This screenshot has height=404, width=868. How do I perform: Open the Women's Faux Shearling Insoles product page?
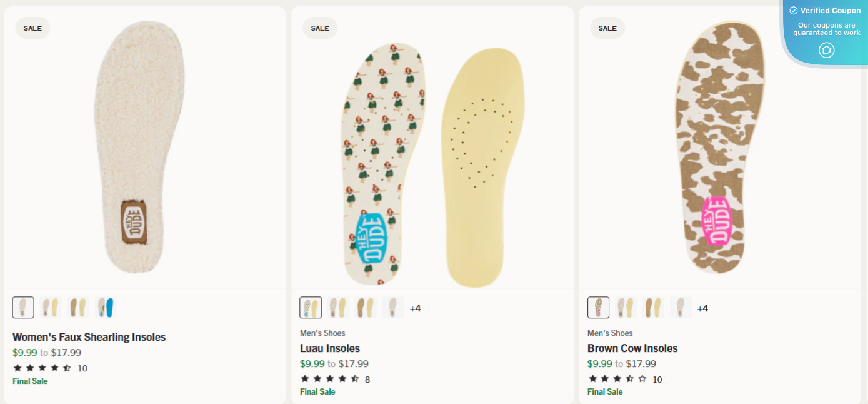(89, 336)
